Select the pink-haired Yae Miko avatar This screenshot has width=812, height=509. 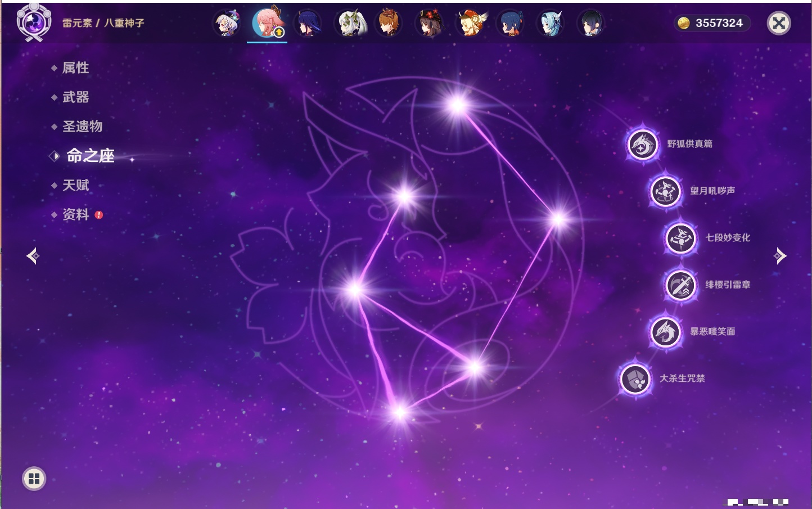click(268, 24)
